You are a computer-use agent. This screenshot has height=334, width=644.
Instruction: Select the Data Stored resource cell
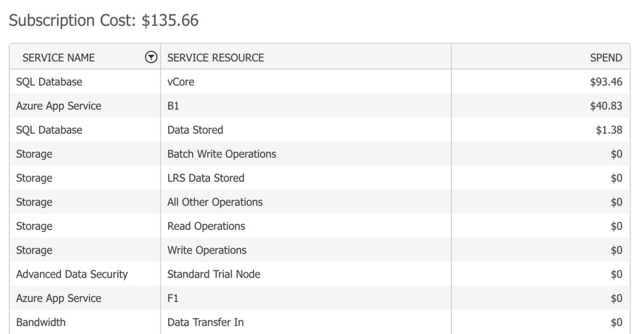(195, 130)
